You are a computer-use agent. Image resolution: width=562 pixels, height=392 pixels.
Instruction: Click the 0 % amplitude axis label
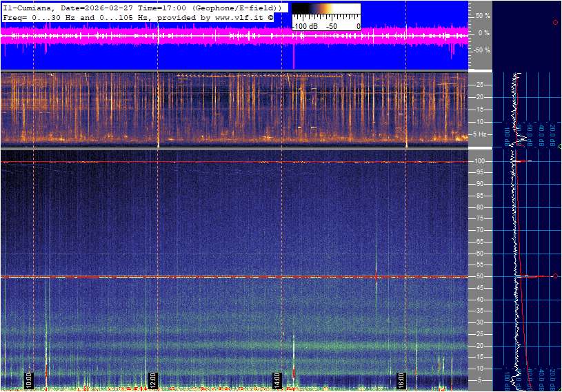(484, 32)
